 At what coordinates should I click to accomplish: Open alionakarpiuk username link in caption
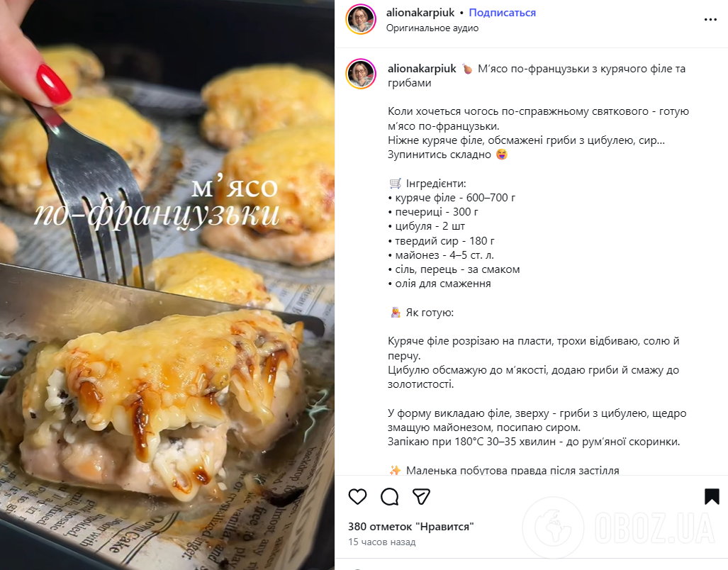coord(422,69)
